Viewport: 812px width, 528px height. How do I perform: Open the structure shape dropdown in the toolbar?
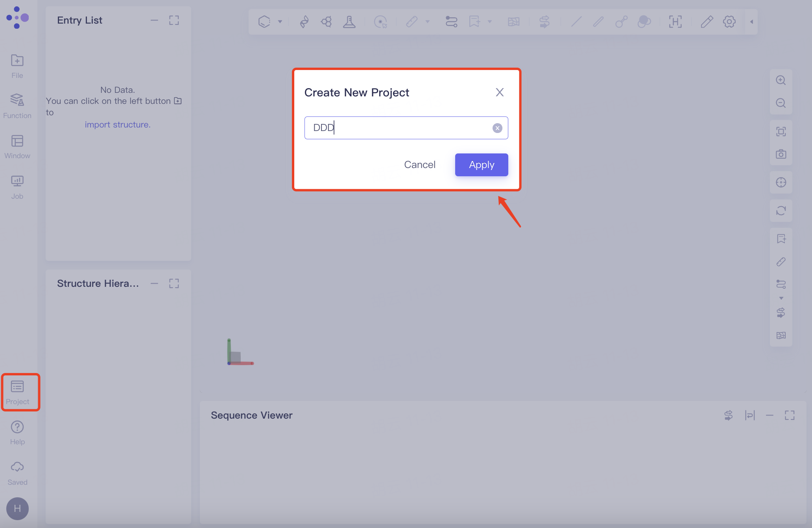[280, 22]
